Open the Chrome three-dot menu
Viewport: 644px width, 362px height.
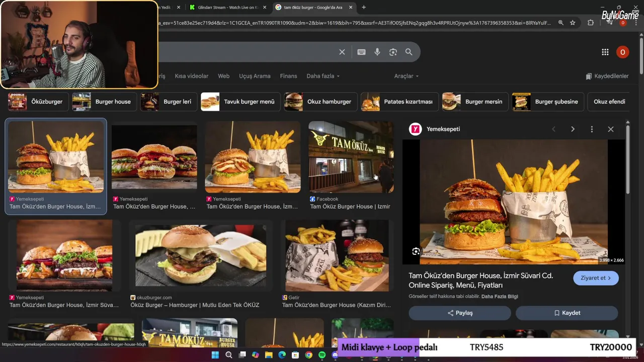(636, 23)
